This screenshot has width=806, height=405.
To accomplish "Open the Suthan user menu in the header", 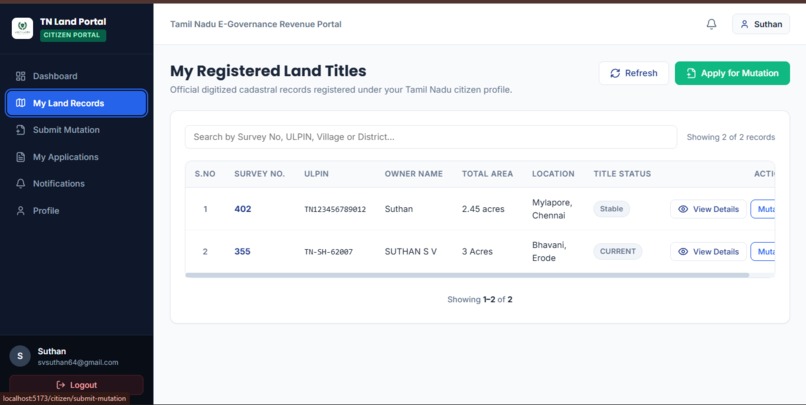I will coord(761,24).
